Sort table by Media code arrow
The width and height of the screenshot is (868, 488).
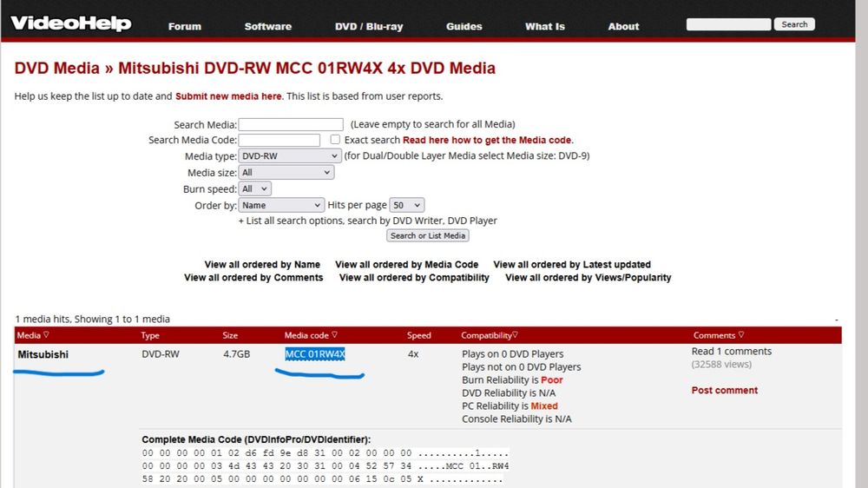click(x=334, y=334)
